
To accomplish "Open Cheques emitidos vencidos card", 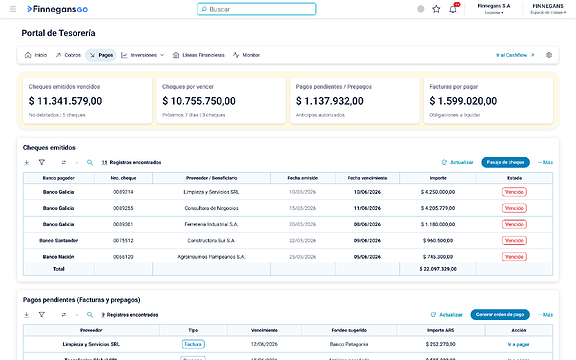I will pyautogui.click(x=87, y=100).
